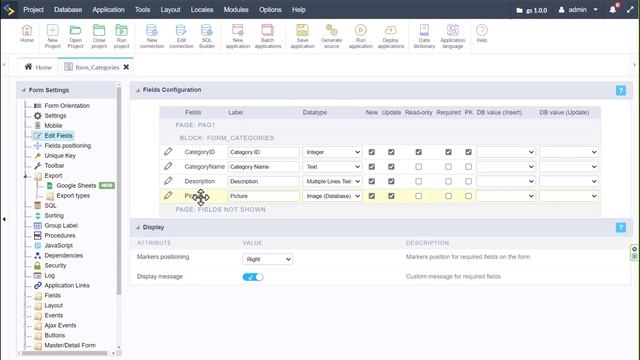Open the Database menu
Viewport: 640px width, 360px height.
(68, 9)
